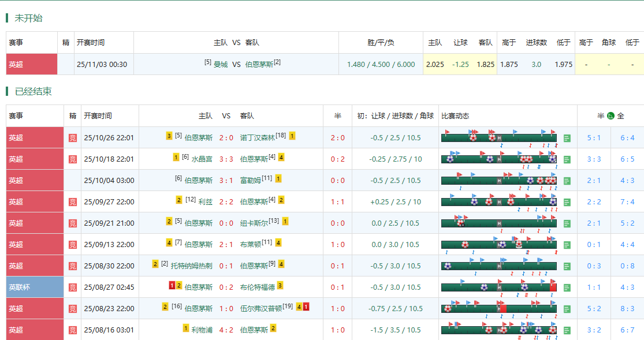Click the 0 : 8 full corner count

pyautogui.click(x=627, y=266)
